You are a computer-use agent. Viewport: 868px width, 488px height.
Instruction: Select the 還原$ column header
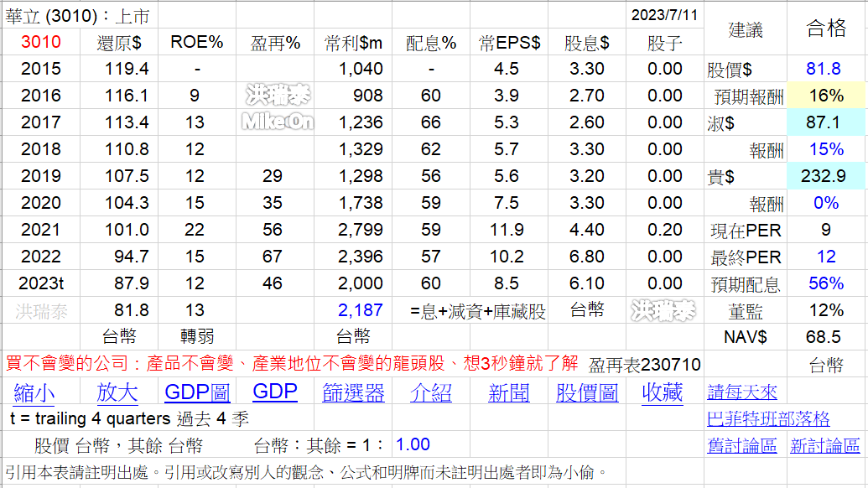pyautogui.click(x=119, y=43)
